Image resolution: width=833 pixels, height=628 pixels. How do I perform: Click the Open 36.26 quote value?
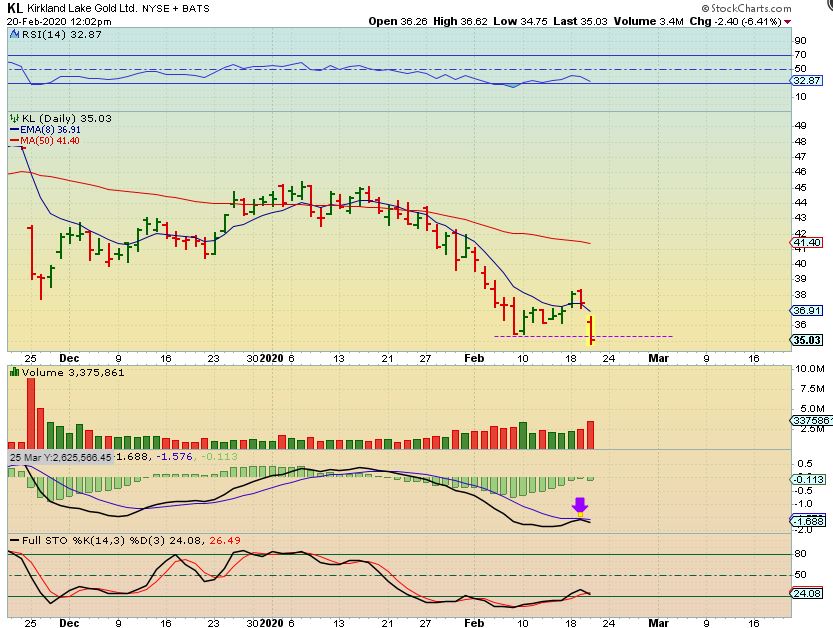click(x=398, y=22)
